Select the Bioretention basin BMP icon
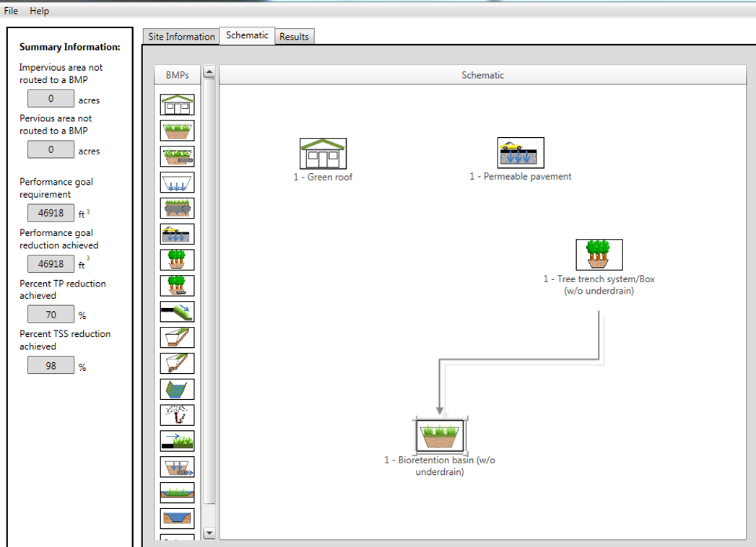Image resolution: width=756 pixels, height=547 pixels. (x=177, y=130)
